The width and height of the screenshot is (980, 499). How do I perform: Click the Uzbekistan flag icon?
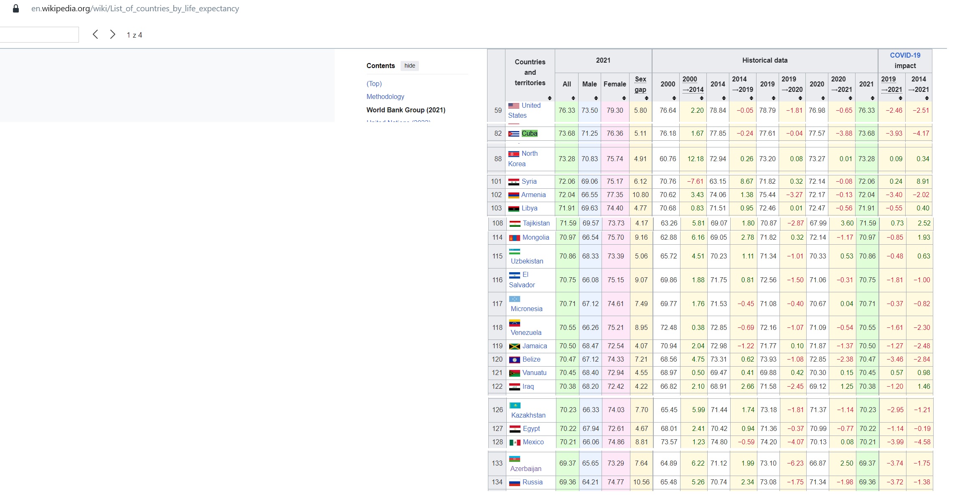point(515,251)
